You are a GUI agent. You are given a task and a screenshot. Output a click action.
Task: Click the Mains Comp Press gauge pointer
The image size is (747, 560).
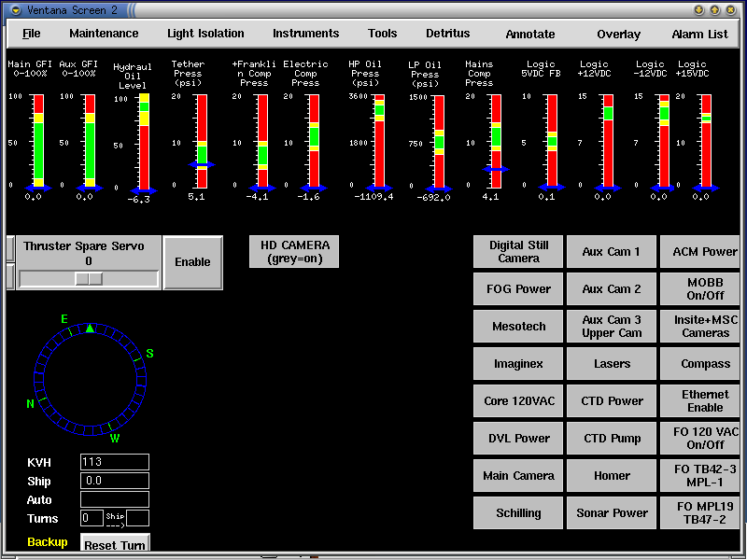tap(496, 169)
